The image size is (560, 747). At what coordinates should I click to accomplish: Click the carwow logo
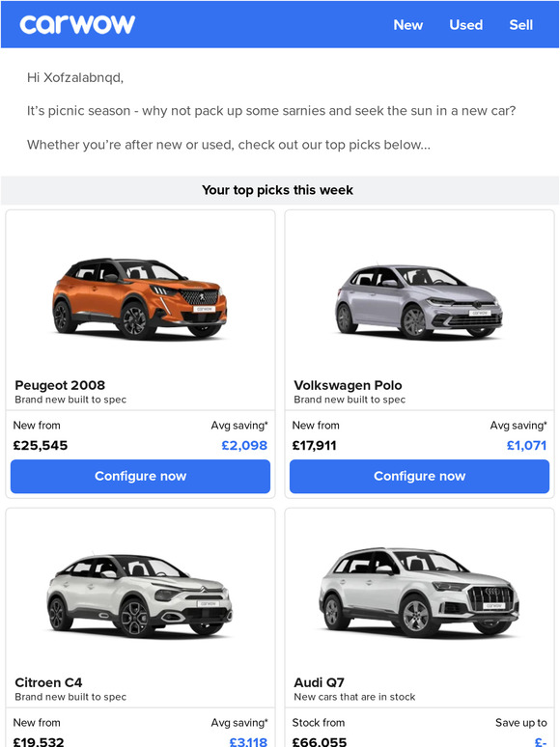point(77,24)
